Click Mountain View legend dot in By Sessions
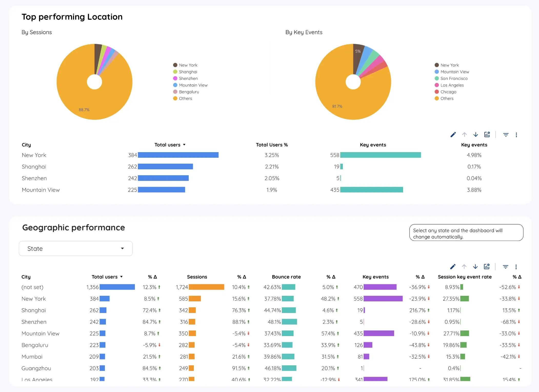 tap(175, 85)
